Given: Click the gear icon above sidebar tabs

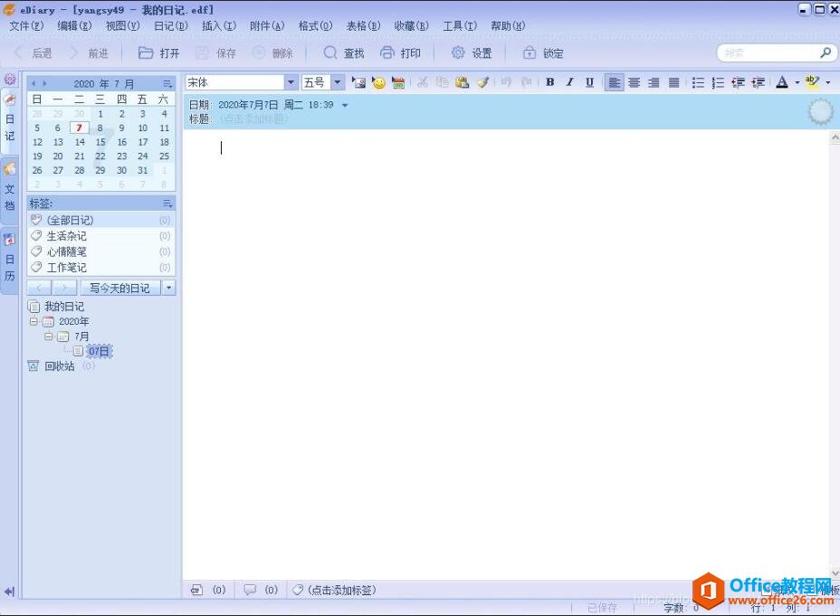Looking at the screenshot, I should [x=10, y=79].
